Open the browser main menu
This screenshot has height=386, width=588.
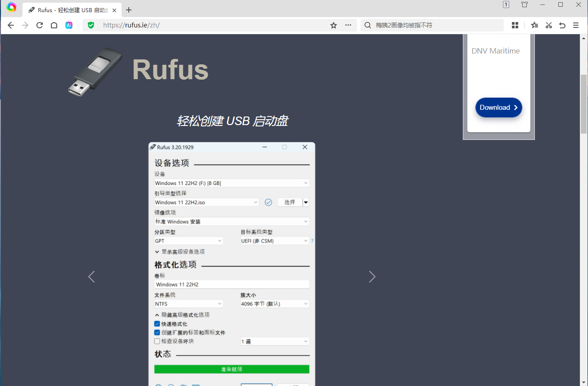(576, 25)
